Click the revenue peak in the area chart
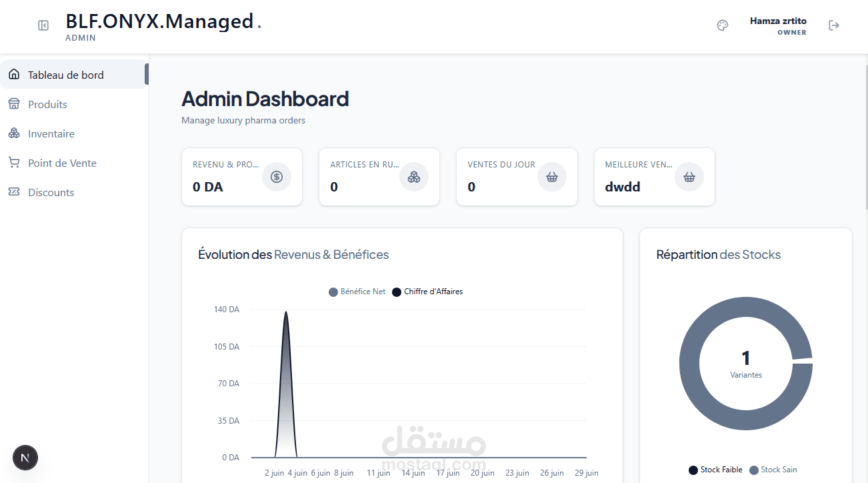 [286, 312]
